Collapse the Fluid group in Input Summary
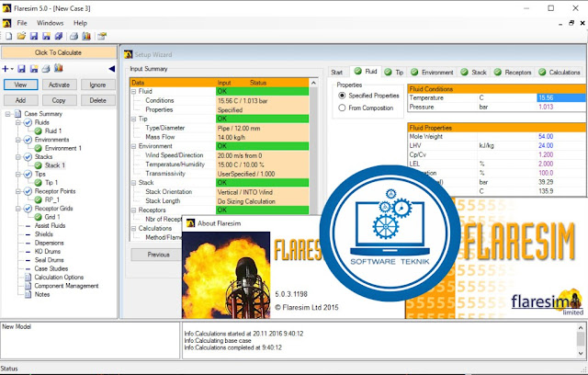 click(x=134, y=92)
